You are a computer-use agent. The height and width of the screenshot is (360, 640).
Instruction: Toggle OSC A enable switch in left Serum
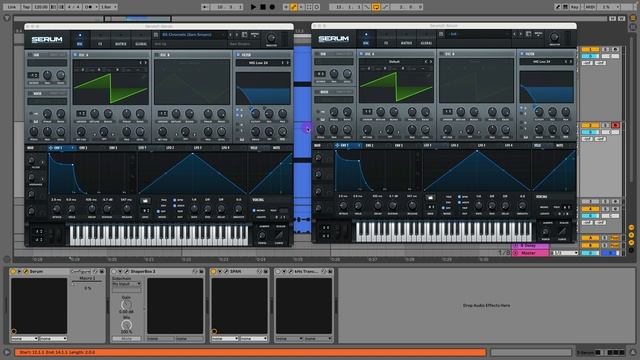click(76, 55)
